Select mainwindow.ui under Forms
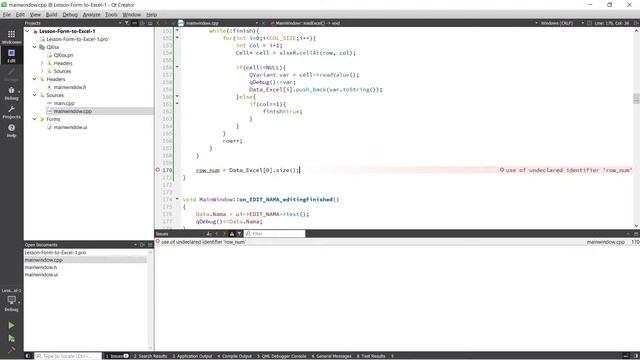 point(70,127)
